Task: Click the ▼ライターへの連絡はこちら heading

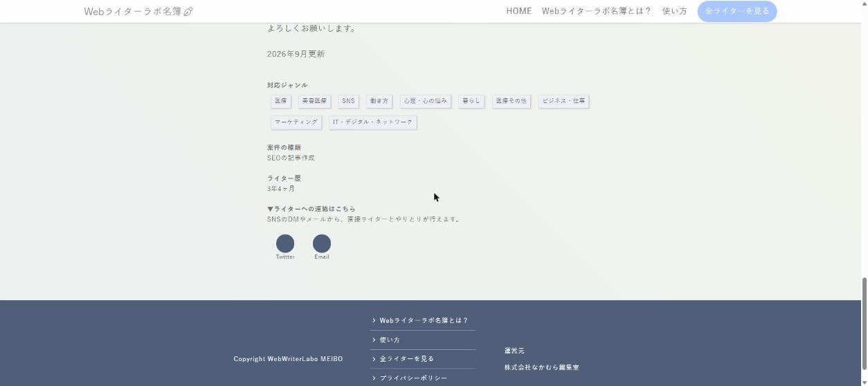Action: coord(311,209)
